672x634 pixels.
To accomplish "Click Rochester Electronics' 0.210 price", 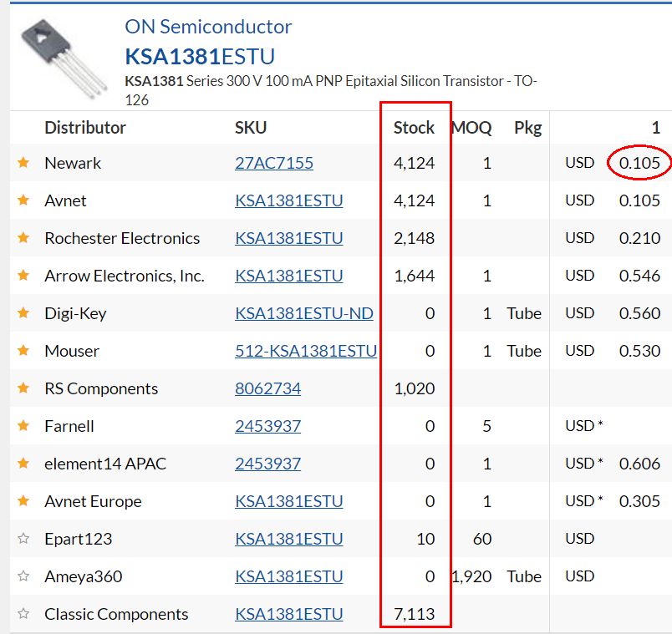I will pyautogui.click(x=639, y=238).
